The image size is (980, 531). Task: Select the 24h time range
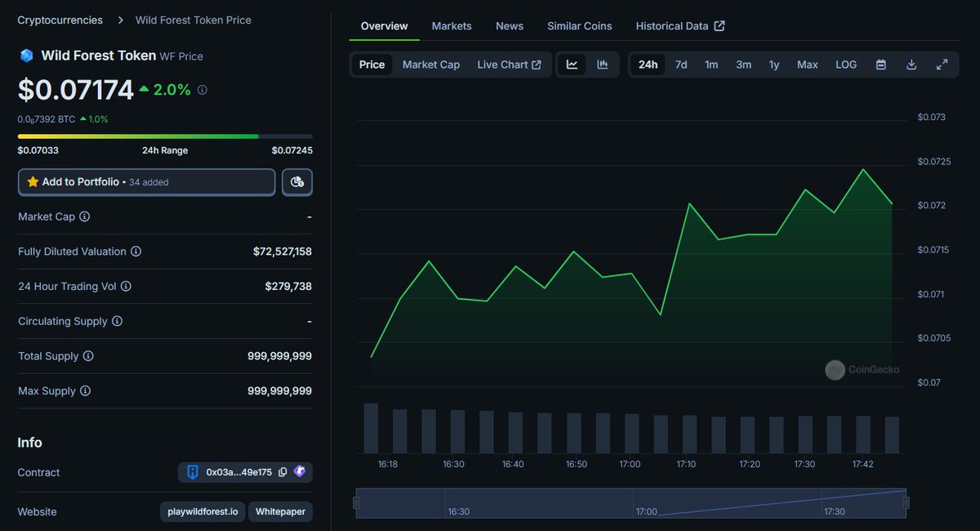coord(648,65)
